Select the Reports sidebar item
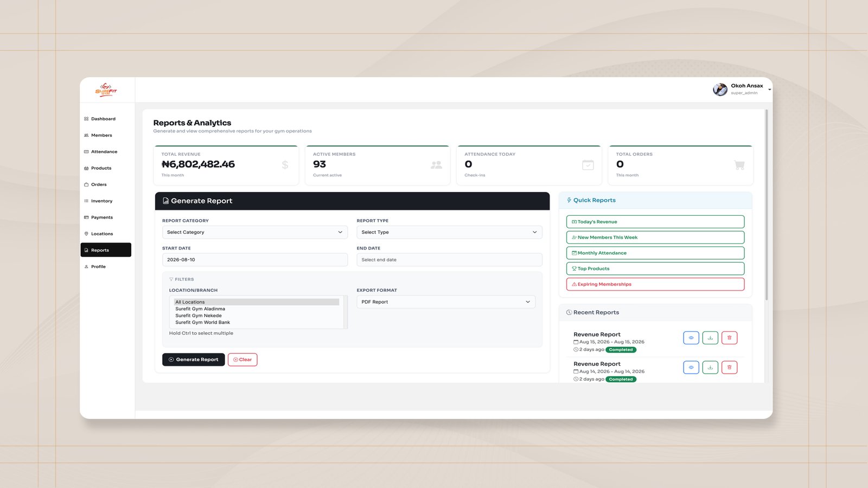Viewport: 868px width, 488px height. point(106,250)
